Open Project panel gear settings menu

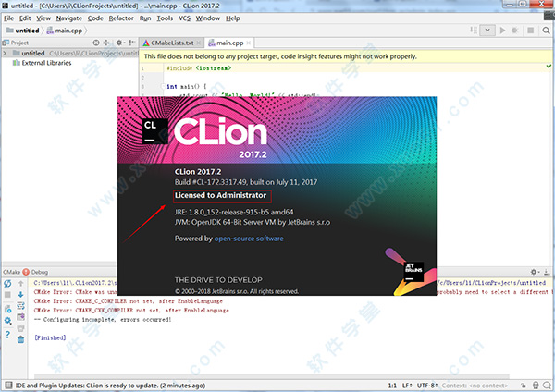119,43
